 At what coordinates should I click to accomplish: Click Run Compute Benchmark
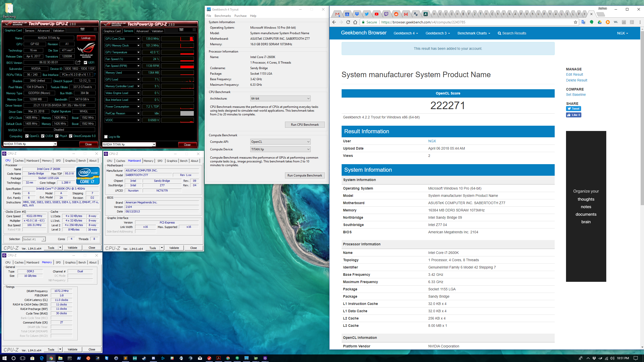click(x=305, y=175)
